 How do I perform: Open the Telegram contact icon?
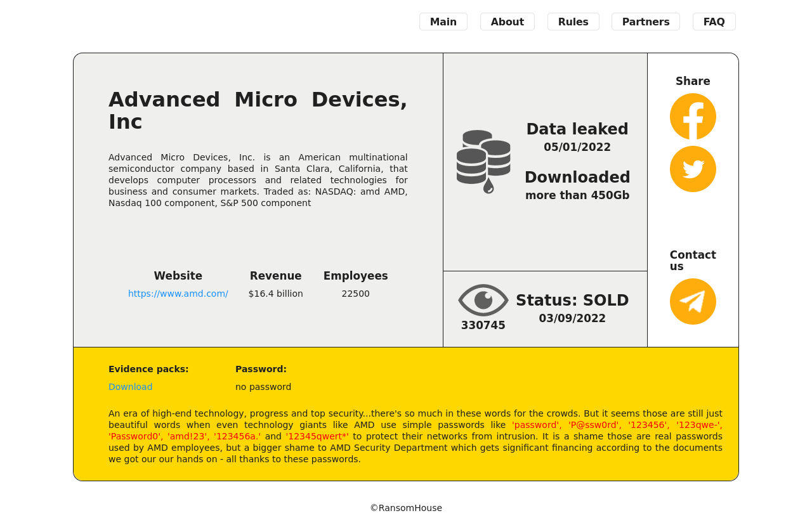click(693, 302)
